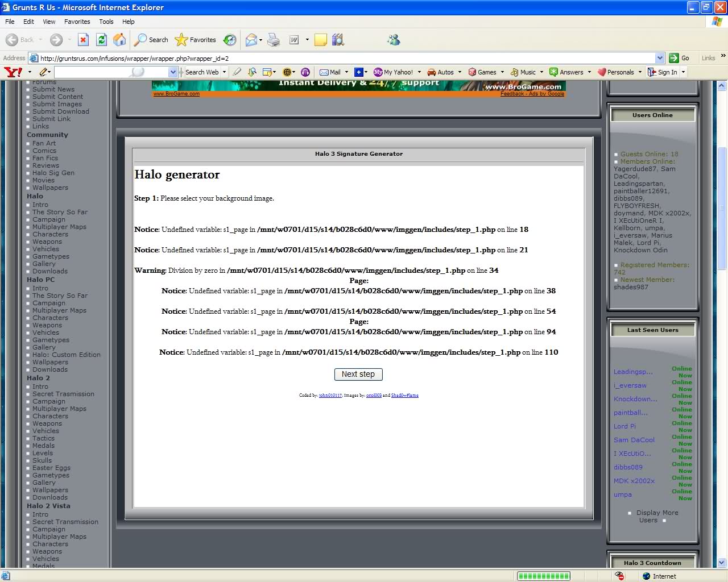
Task: Click the Search Web button
Action: [202, 72]
